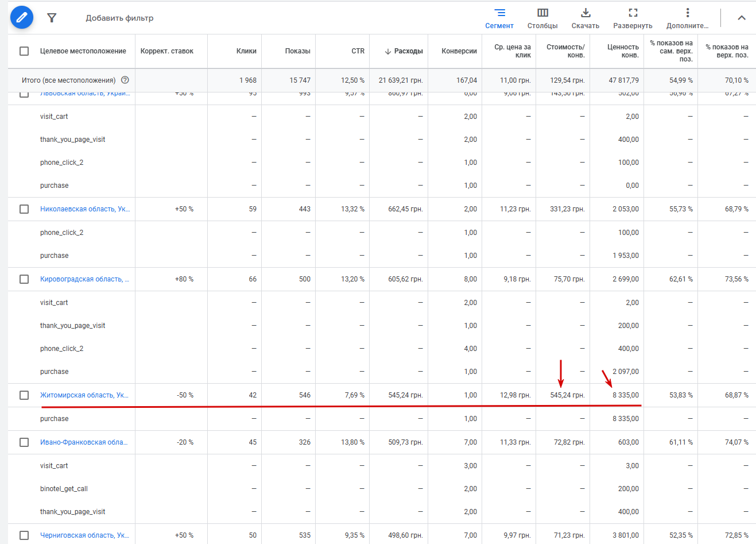Open the filter funnel icon
This screenshot has height=544, width=756.
52,18
